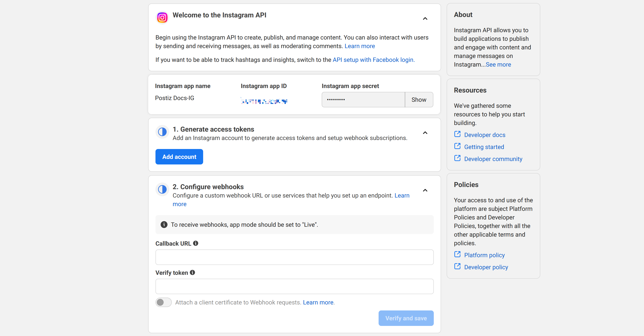Image resolution: width=644 pixels, height=336 pixels.
Task: Open See more in the About panel
Action: click(x=498, y=64)
